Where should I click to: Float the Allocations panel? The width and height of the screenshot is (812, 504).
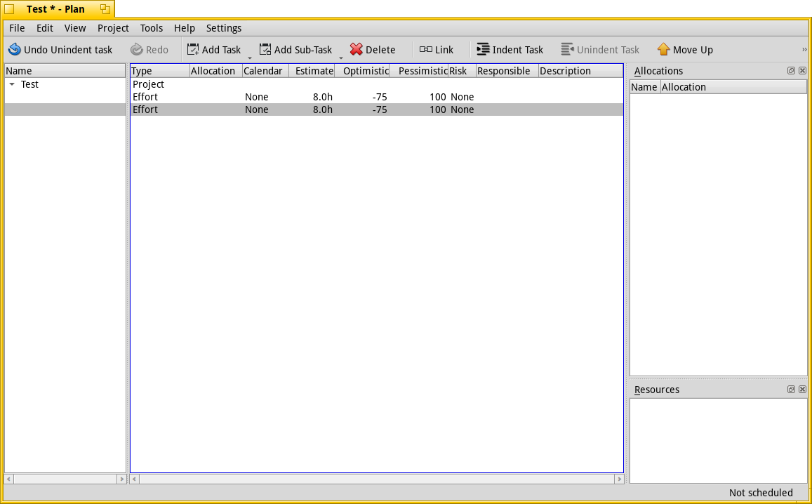click(791, 70)
